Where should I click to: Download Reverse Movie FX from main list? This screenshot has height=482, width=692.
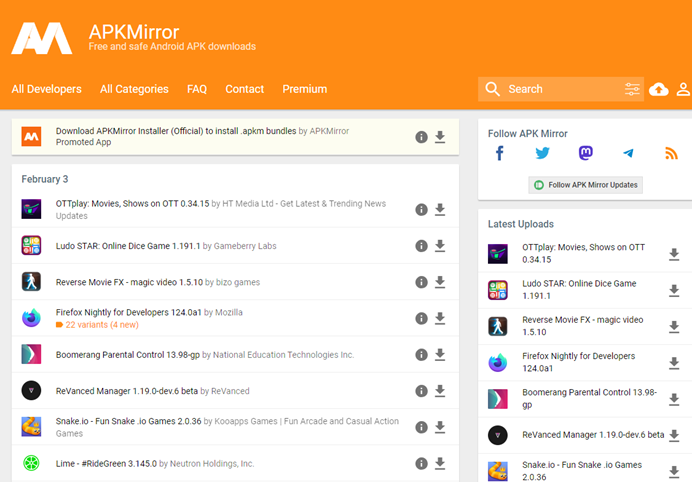(x=440, y=282)
